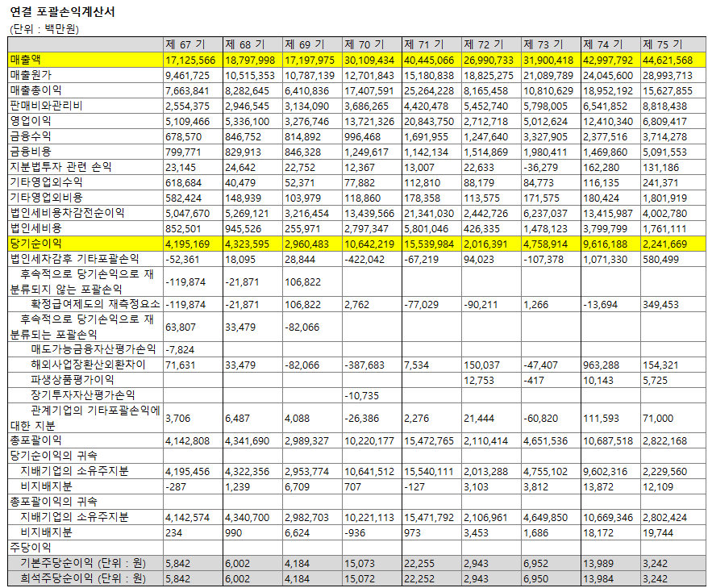The image size is (708, 588).
Task: Click the 금융수익 row label
Action: (31, 136)
